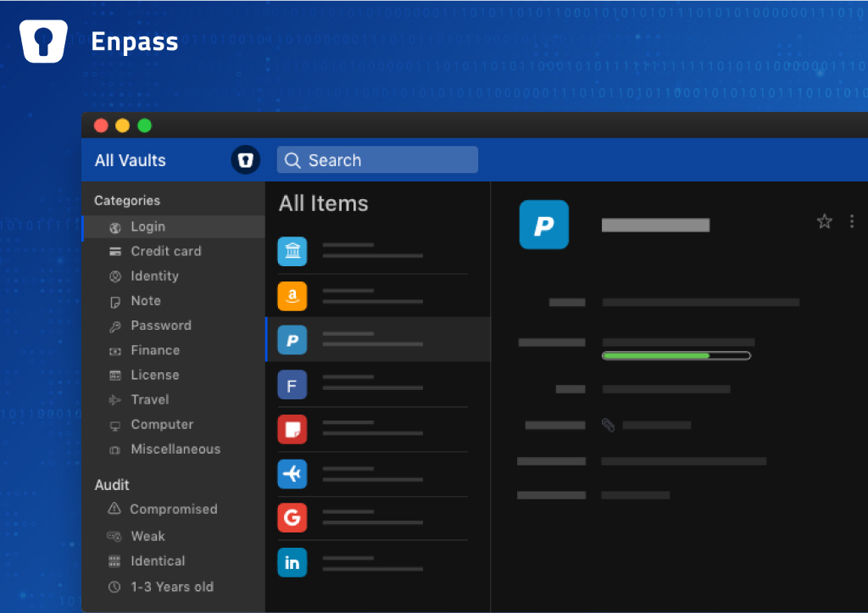Open the red note item in list
Screen dimensions: 868x613
pos(377,429)
